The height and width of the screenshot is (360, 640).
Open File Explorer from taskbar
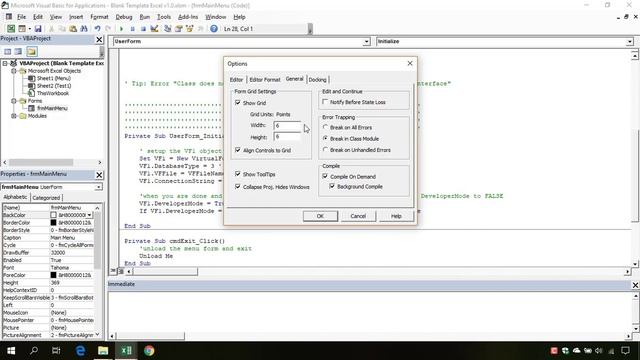[103, 351]
